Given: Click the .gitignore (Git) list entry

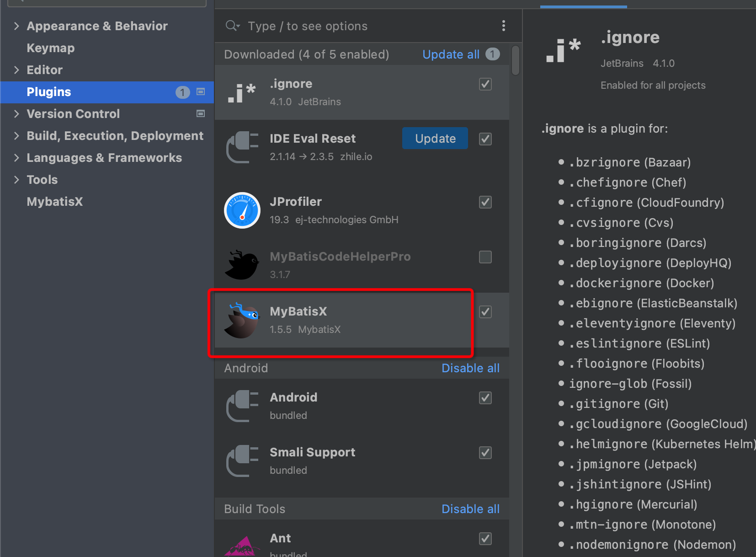Looking at the screenshot, I should [618, 404].
